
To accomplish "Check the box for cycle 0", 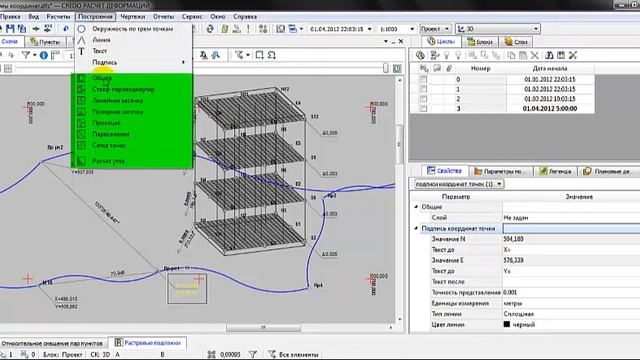I will [424, 79].
